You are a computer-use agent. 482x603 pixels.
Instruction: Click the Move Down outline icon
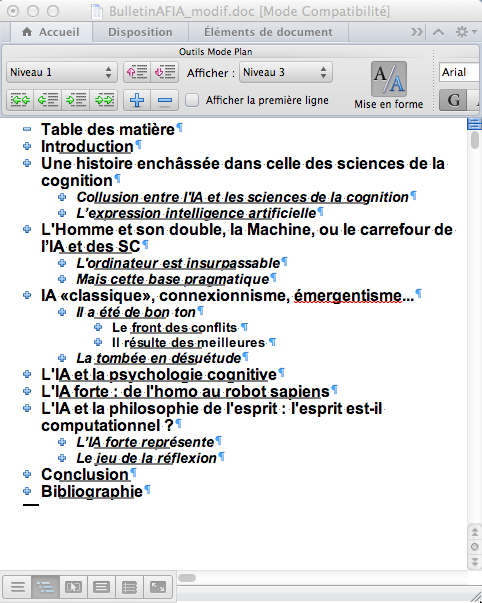point(165,72)
